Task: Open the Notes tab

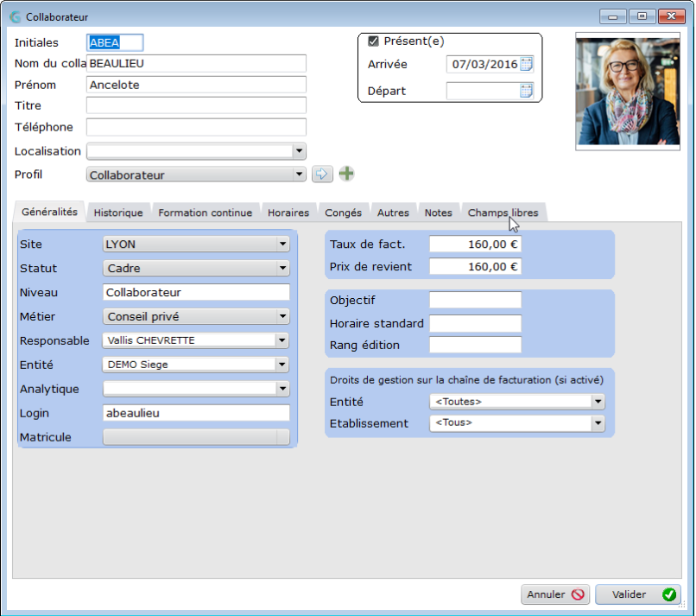Action: 438,213
